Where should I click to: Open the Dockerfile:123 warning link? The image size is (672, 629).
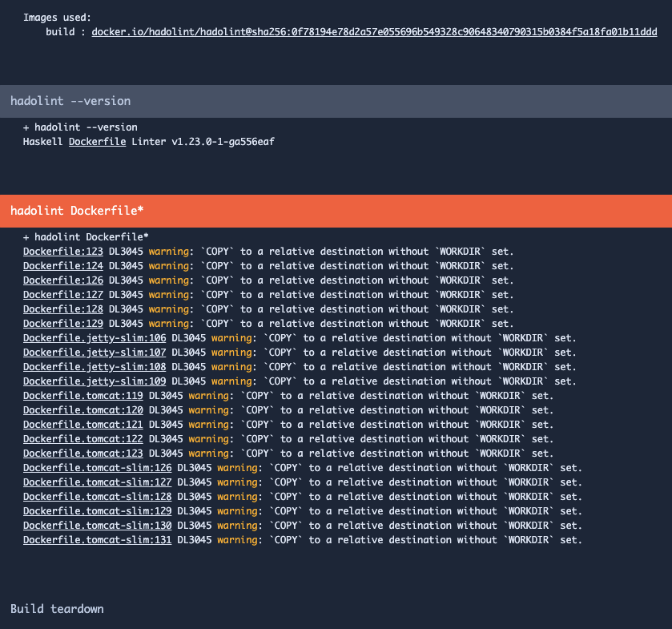pos(62,251)
